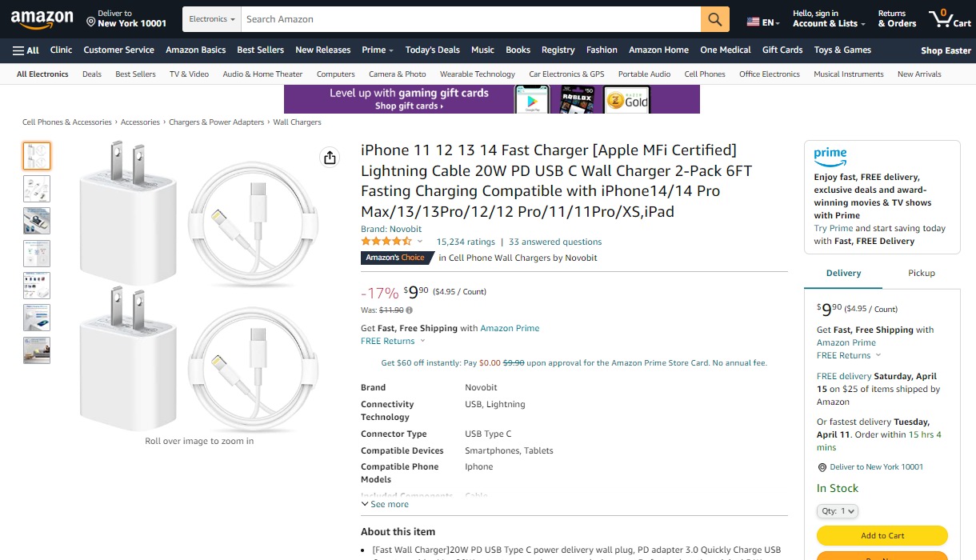The width and height of the screenshot is (976, 560).
Task: Open the All hamburger menu
Action: (x=26, y=50)
